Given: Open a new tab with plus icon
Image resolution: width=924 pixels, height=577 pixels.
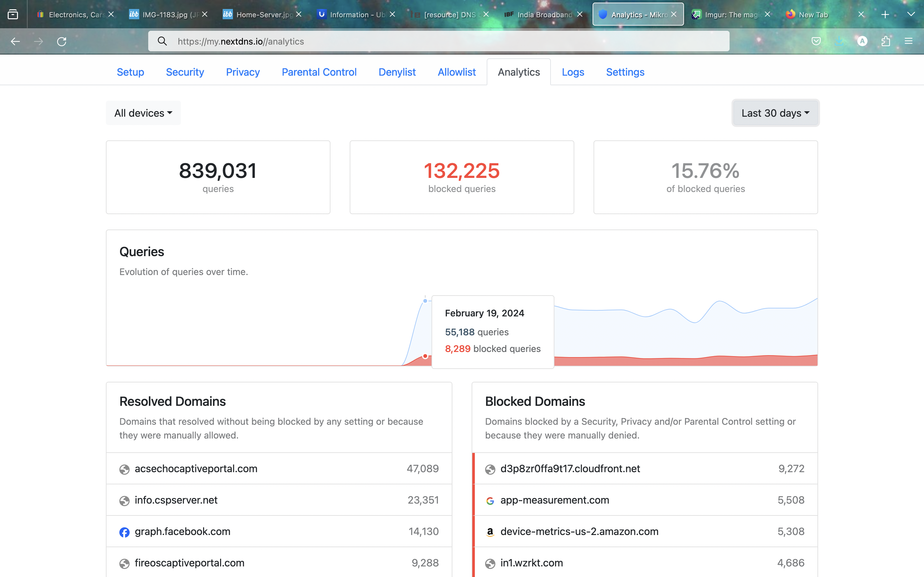Looking at the screenshot, I should 885,14.
